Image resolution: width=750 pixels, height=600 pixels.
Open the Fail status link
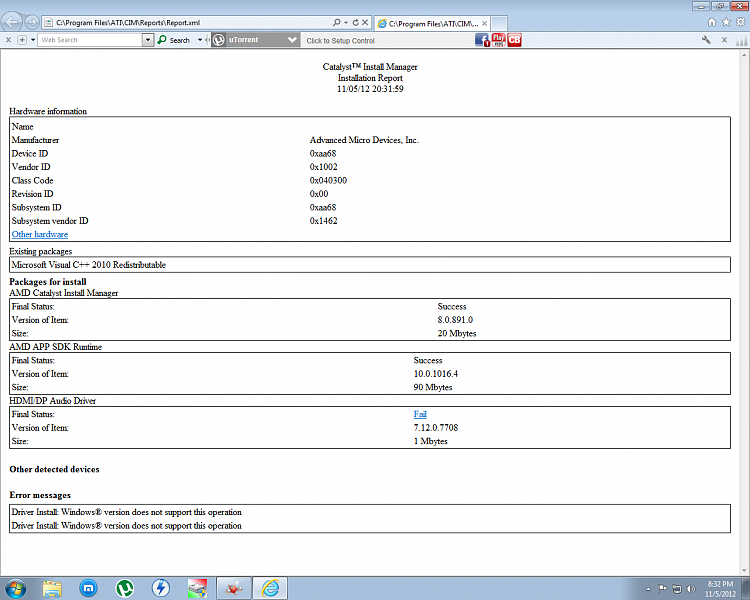[x=420, y=414]
